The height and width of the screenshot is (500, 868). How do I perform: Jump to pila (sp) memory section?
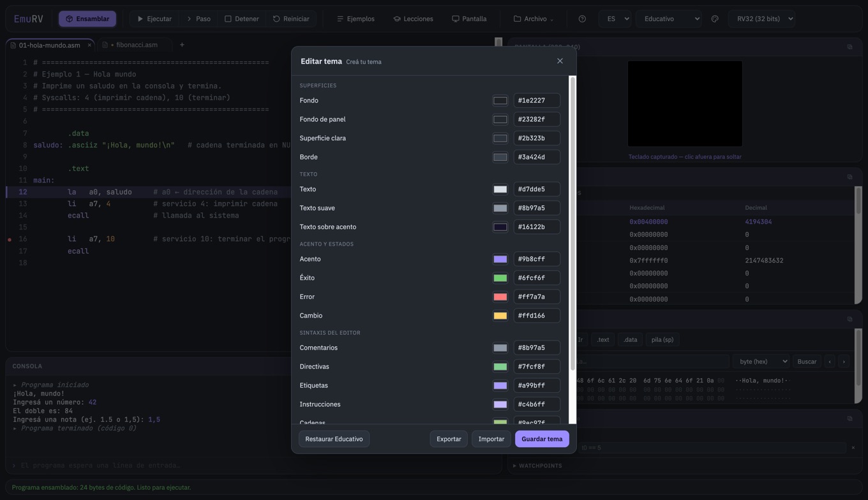click(662, 340)
